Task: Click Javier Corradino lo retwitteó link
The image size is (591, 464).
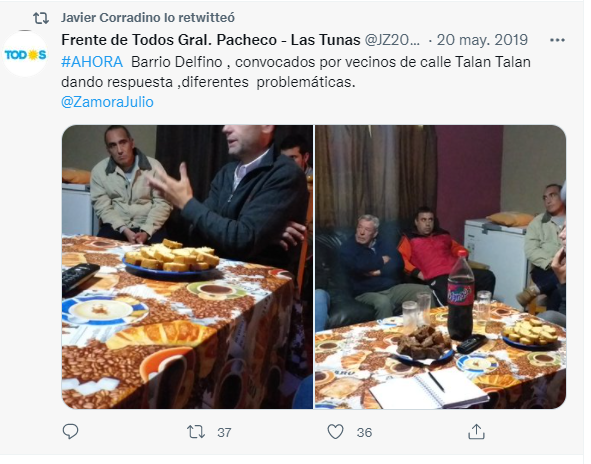Action: [x=148, y=18]
